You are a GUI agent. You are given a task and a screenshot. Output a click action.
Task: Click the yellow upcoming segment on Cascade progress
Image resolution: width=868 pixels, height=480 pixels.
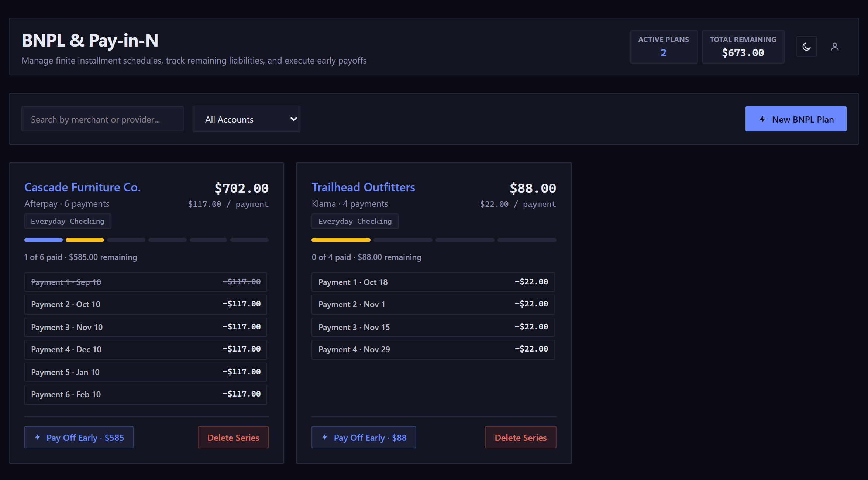(85, 240)
